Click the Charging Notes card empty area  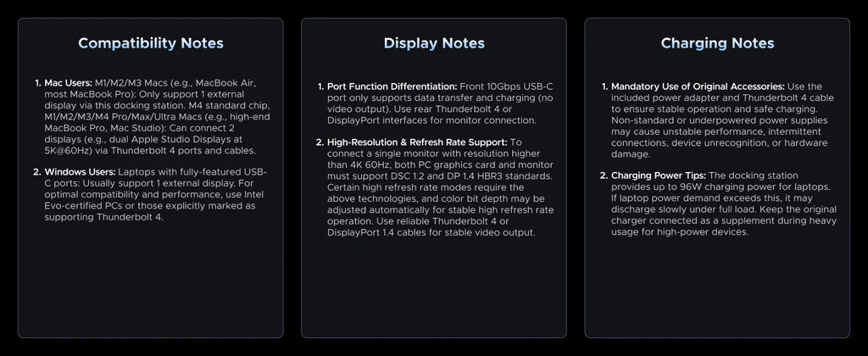[717, 288]
